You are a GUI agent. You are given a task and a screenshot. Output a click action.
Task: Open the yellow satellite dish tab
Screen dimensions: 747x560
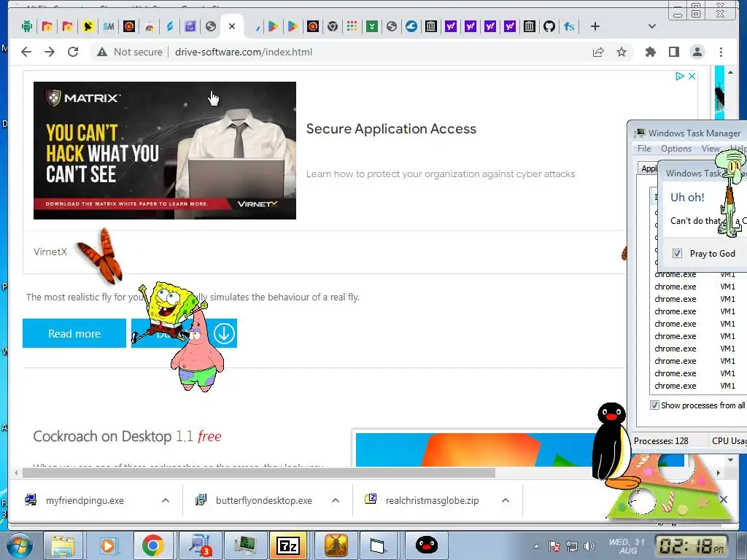[88, 26]
